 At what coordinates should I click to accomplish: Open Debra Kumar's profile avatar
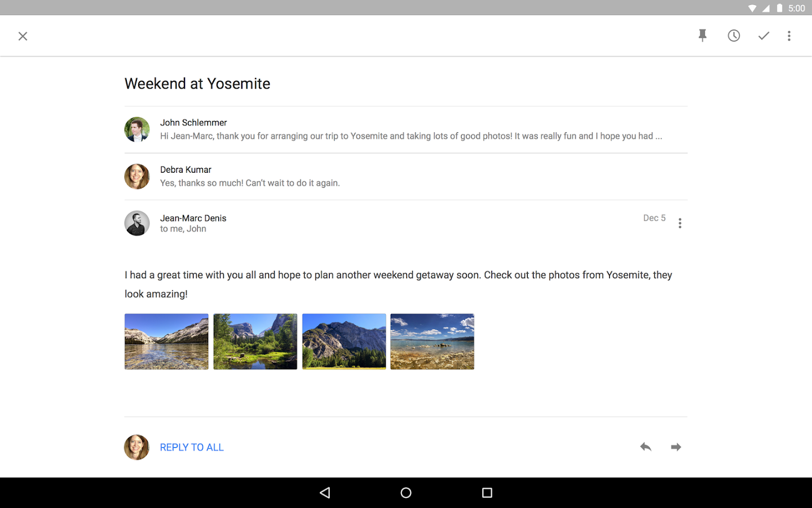pyautogui.click(x=136, y=176)
